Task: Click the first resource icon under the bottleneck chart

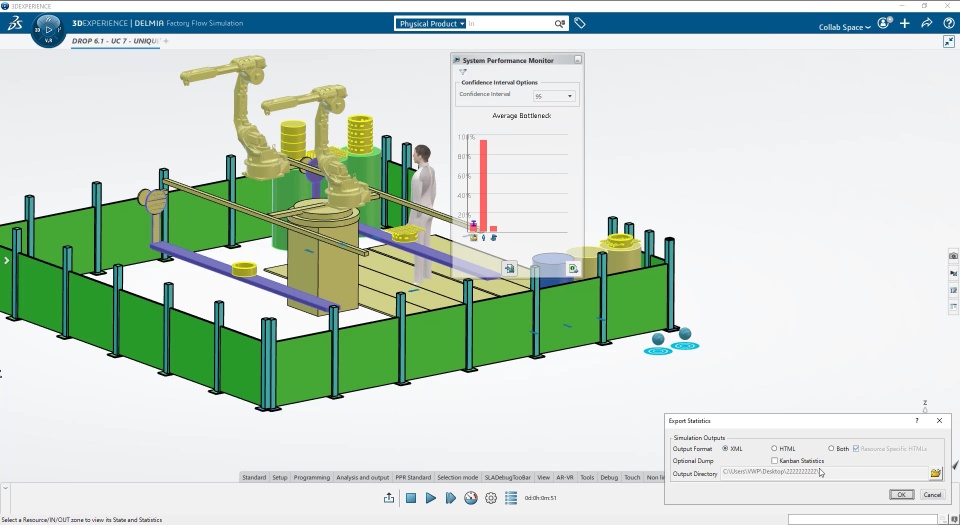Action: tap(473, 237)
